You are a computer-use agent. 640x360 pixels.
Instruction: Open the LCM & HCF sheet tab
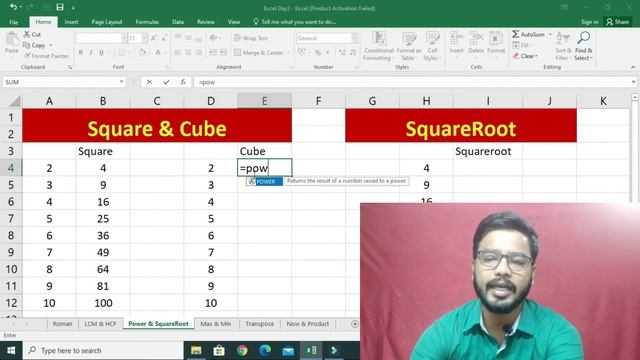tap(100, 324)
